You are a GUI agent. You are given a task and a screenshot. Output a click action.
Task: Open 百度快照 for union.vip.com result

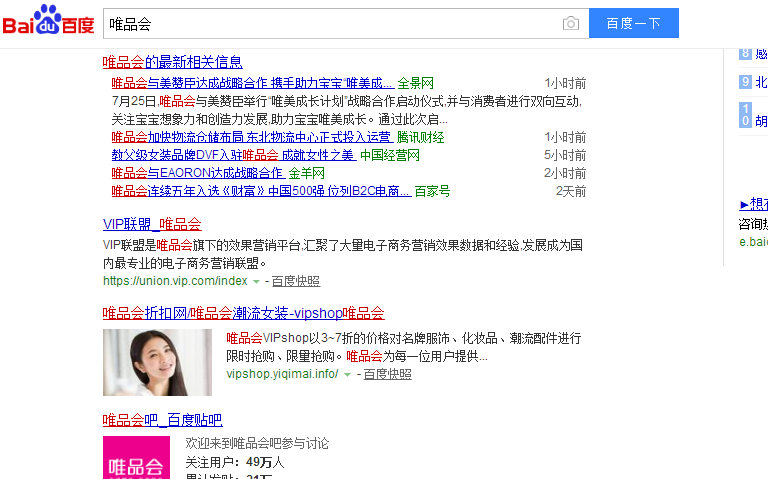(x=296, y=281)
